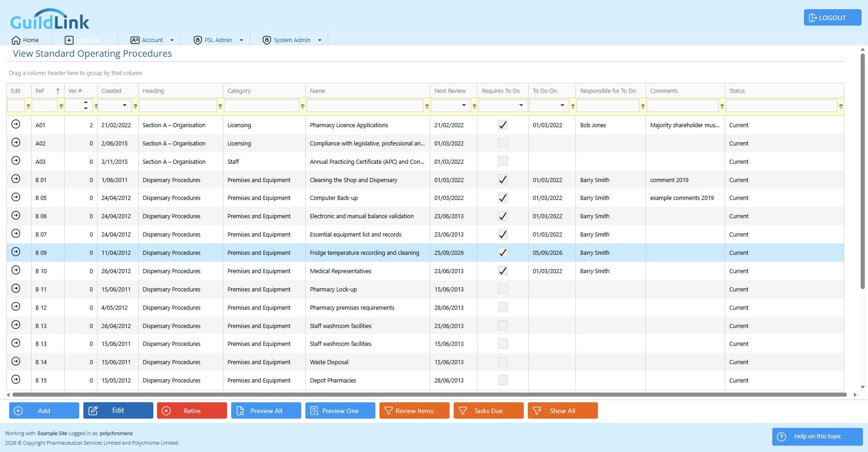The width and height of the screenshot is (868, 452).
Task: Toggle Requires To Do for Pharmacy Lock-up
Action: click(503, 289)
